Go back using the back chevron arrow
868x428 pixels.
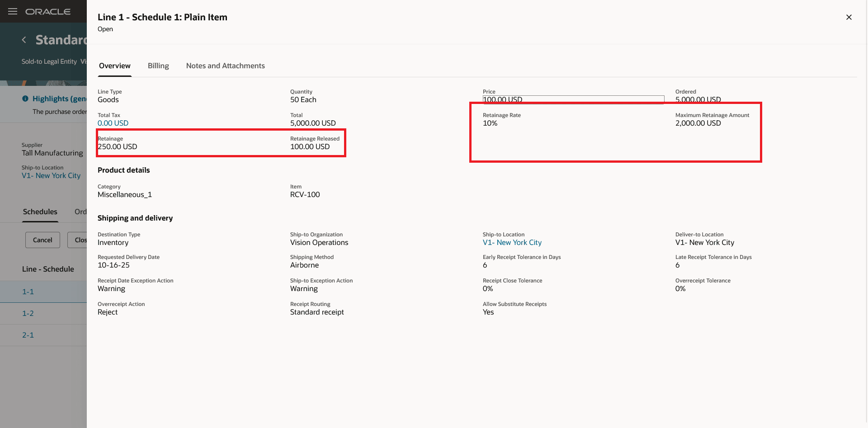(x=24, y=40)
